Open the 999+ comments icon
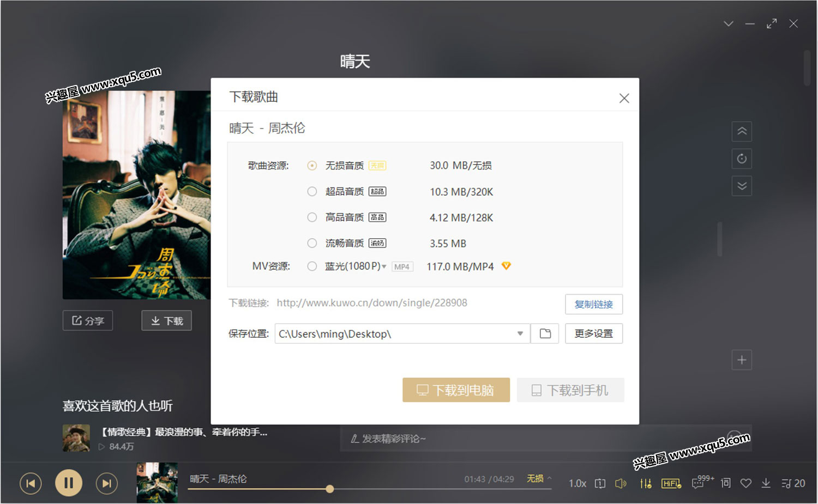This screenshot has height=504, width=818. (702, 482)
